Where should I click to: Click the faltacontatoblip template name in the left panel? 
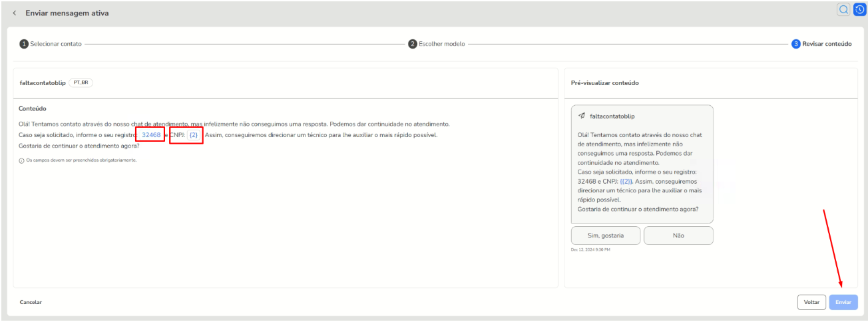pos(43,82)
